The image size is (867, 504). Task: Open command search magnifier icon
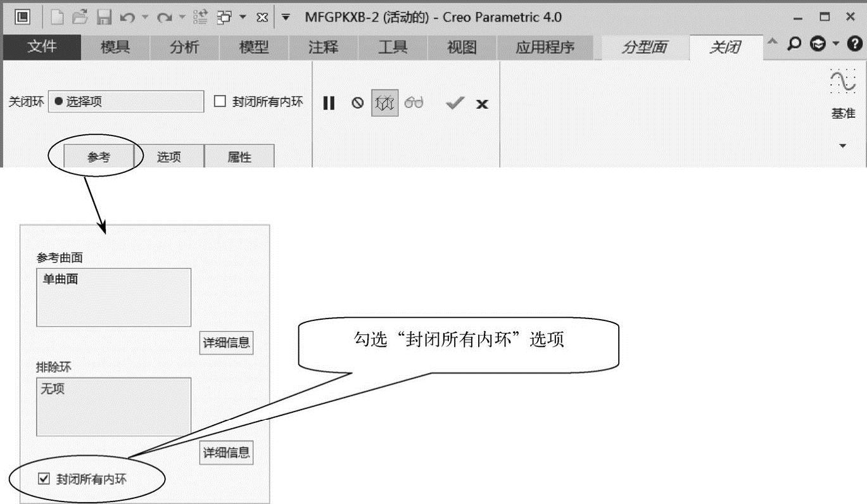(794, 43)
